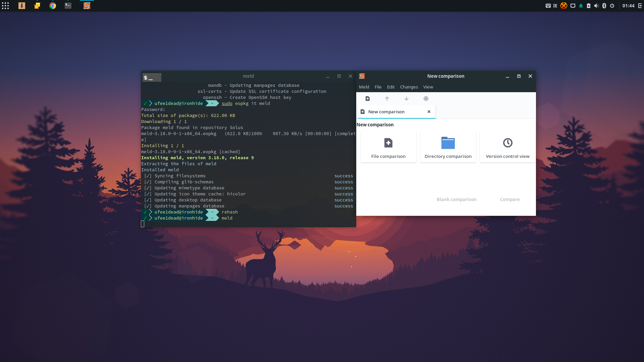Click the new comparison toolbar icon in Meld
The image size is (644, 362).
point(368,99)
